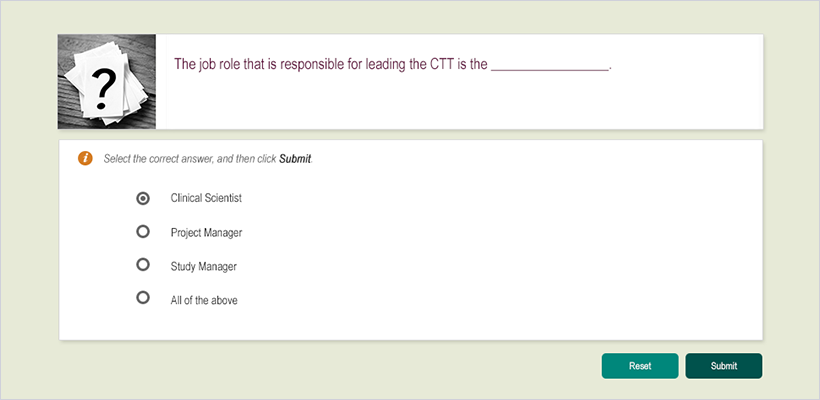
Task: Click the orange info icon
Action: coord(85,158)
